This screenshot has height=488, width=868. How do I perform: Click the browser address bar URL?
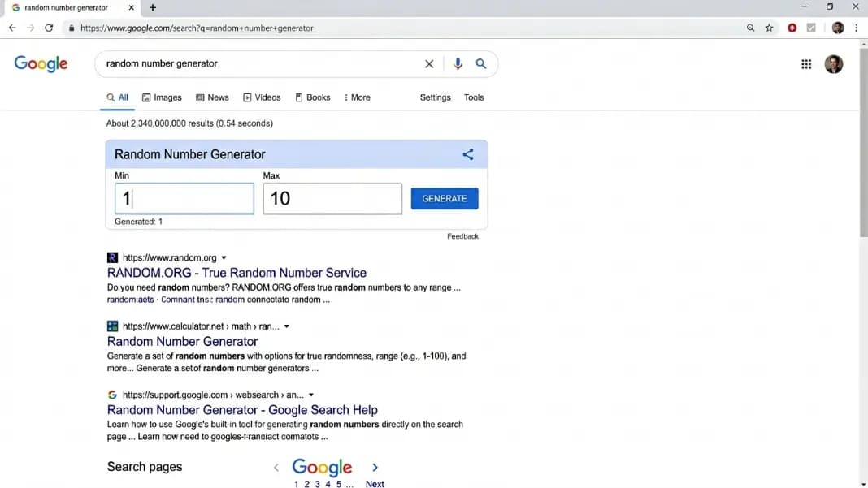point(197,28)
